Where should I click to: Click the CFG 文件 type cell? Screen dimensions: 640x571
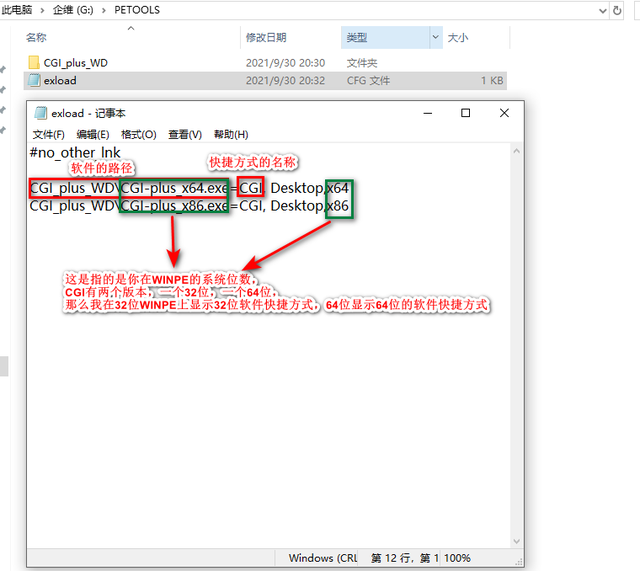tap(368, 80)
